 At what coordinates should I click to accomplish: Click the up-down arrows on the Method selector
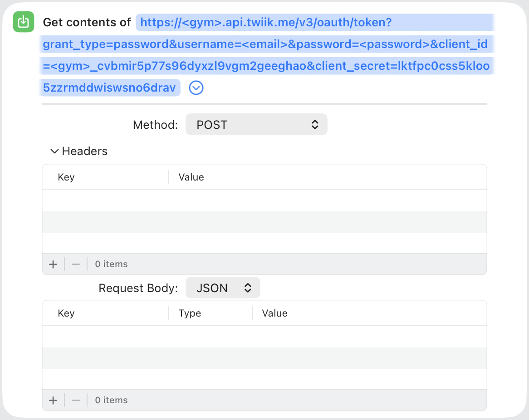tap(315, 124)
